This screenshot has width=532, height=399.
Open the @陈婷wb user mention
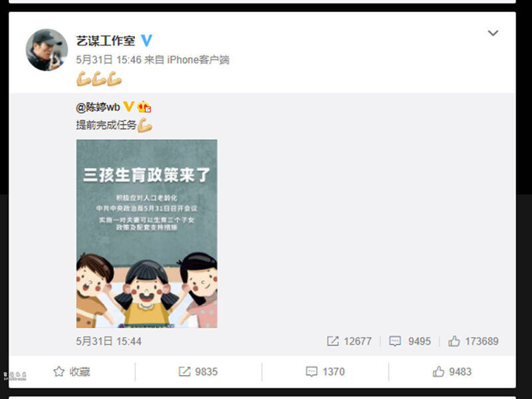(98, 107)
